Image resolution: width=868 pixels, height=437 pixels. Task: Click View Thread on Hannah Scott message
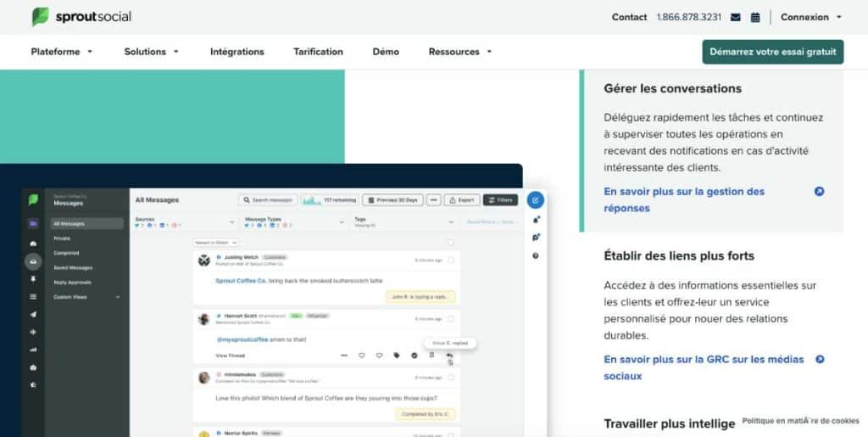[x=230, y=356]
